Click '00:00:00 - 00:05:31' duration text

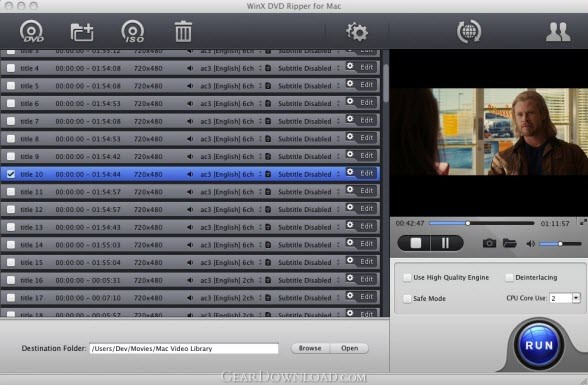pyautogui.click(x=88, y=280)
